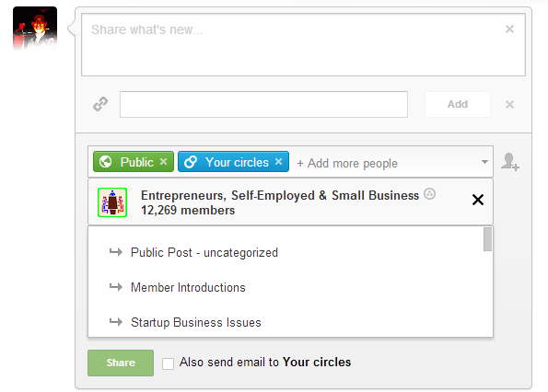Screen dimensions: 548x392
Task: Click the globe icon on Public chip
Action: click(106, 162)
